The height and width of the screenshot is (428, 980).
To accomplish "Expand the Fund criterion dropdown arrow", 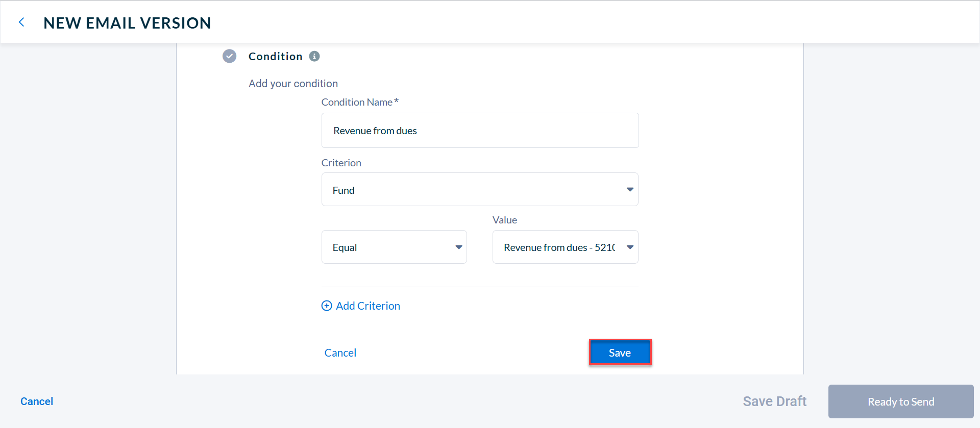I will [x=630, y=189].
